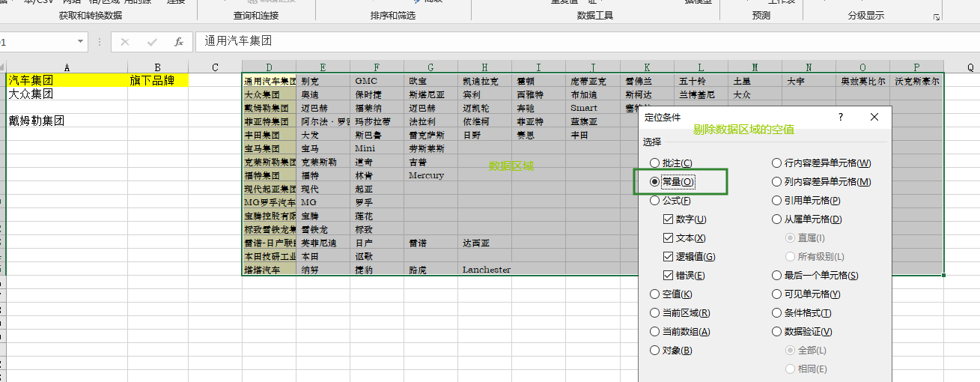Select 可见单元格(Y) radio option
Screen dimensions: 980x382
807,294
